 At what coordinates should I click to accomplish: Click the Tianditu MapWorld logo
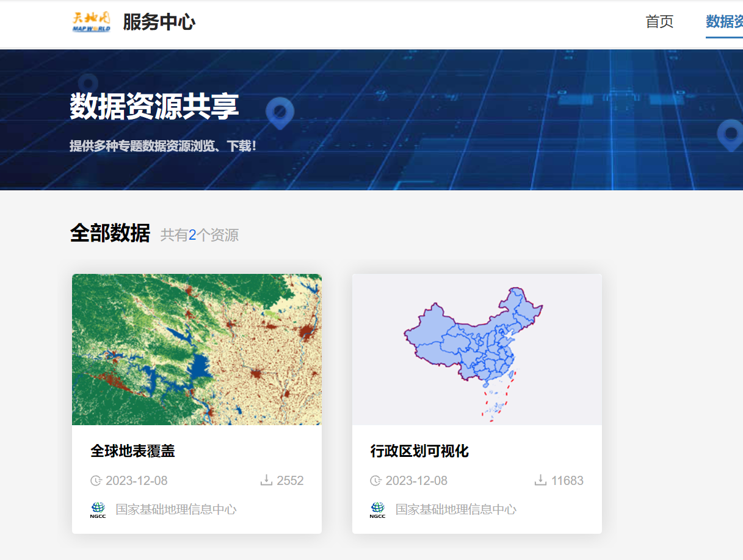coord(91,22)
